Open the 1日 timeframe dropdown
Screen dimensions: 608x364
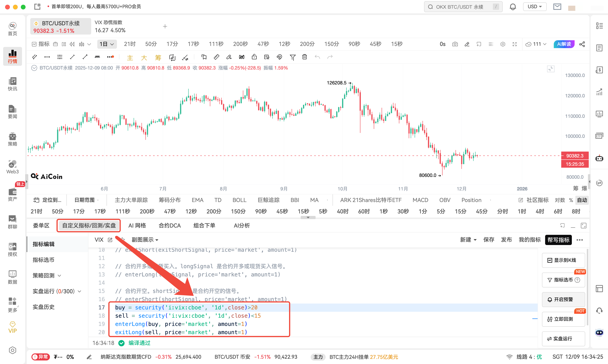click(x=107, y=44)
